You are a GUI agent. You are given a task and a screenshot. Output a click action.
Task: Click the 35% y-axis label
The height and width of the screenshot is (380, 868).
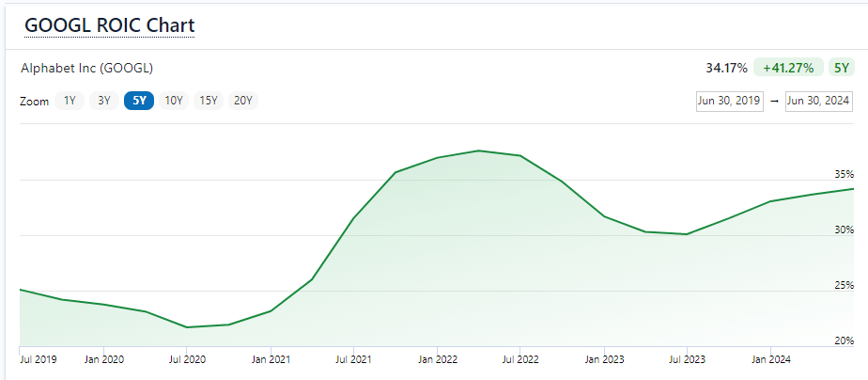[x=845, y=175]
